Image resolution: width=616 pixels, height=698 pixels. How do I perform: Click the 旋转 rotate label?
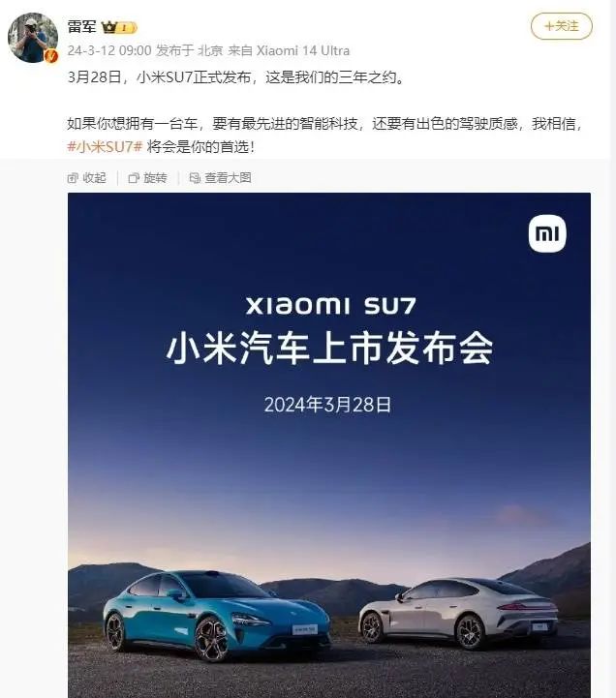pos(155,178)
